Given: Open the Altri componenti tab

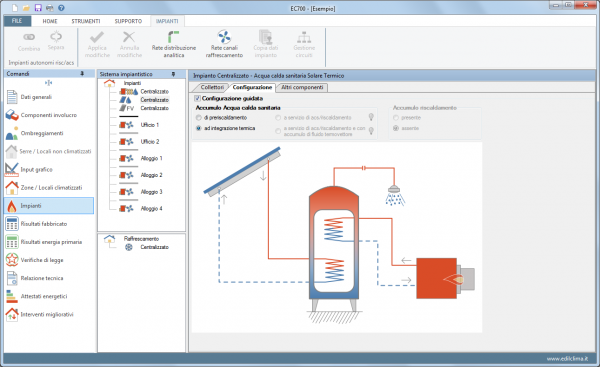Looking at the screenshot, I should tap(302, 87).
